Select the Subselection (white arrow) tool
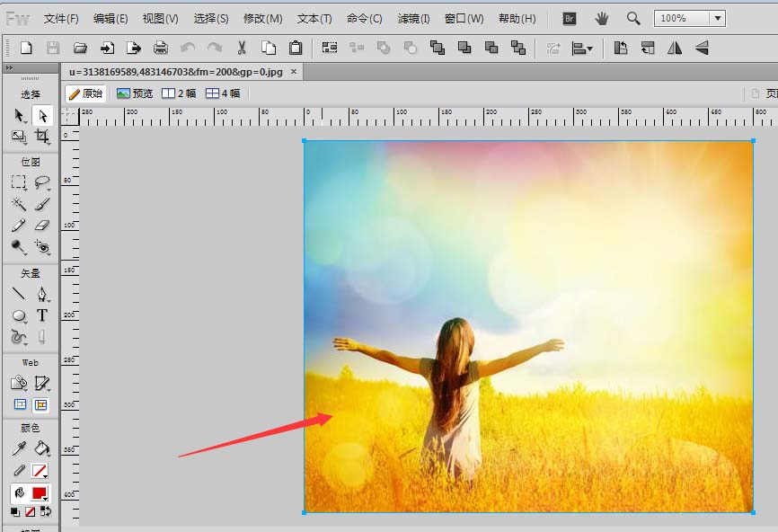 [x=42, y=115]
